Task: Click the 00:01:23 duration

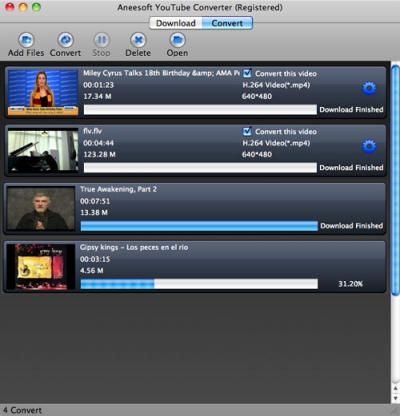Action: click(x=98, y=85)
